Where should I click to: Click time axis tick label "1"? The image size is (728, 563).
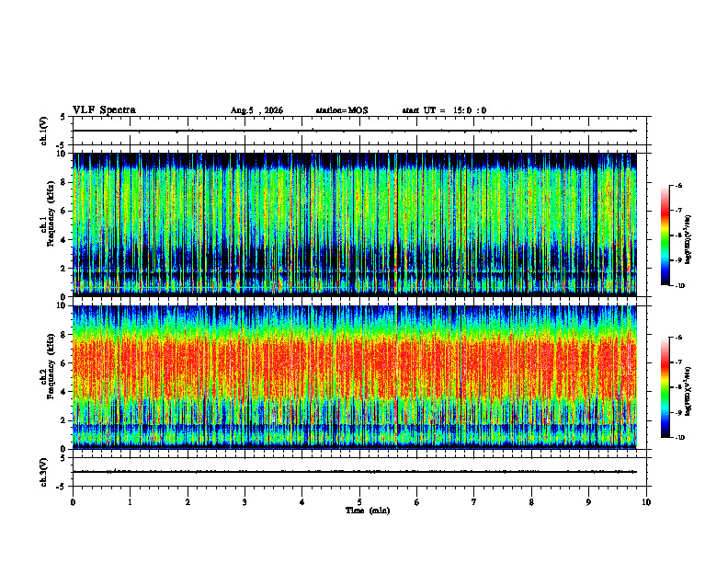130,502
